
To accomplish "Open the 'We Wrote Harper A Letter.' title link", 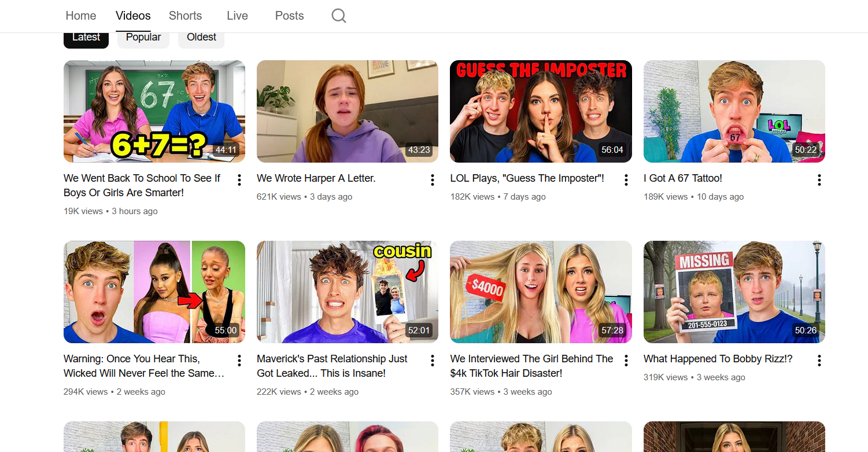I will 316,178.
